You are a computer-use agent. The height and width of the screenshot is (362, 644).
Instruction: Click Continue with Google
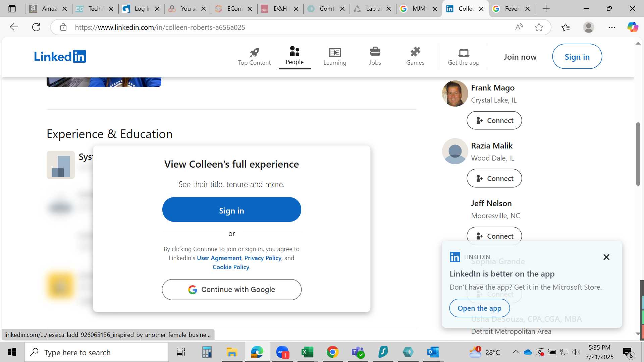click(231, 290)
